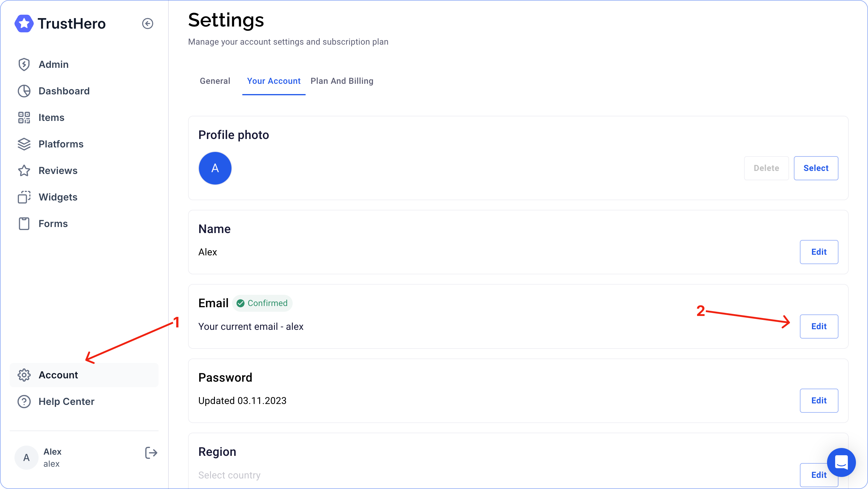868x489 pixels.
Task: Open the Widgets icon in sidebar
Action: click(x=24, y=197)
